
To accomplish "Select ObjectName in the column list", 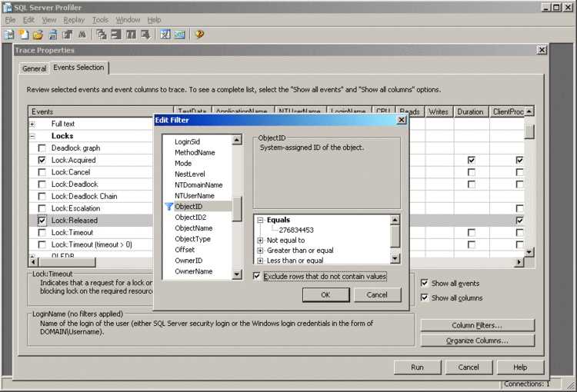I will 194,228.
